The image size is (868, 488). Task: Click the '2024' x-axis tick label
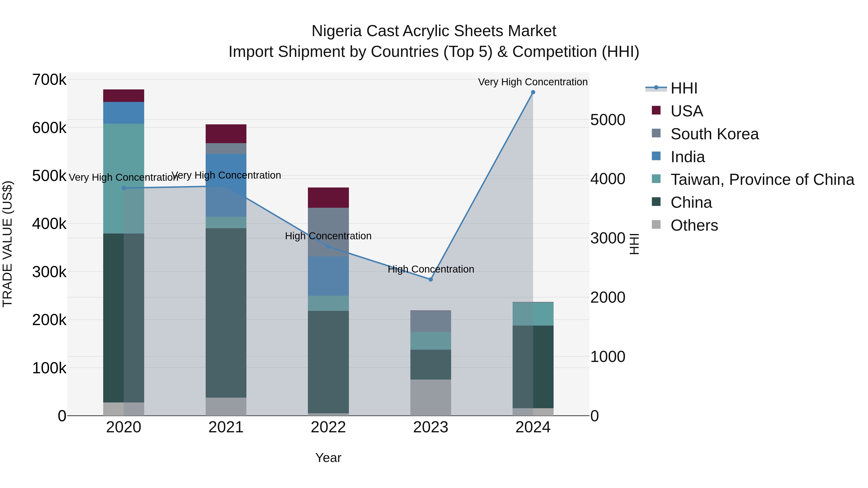pos(533,427)
